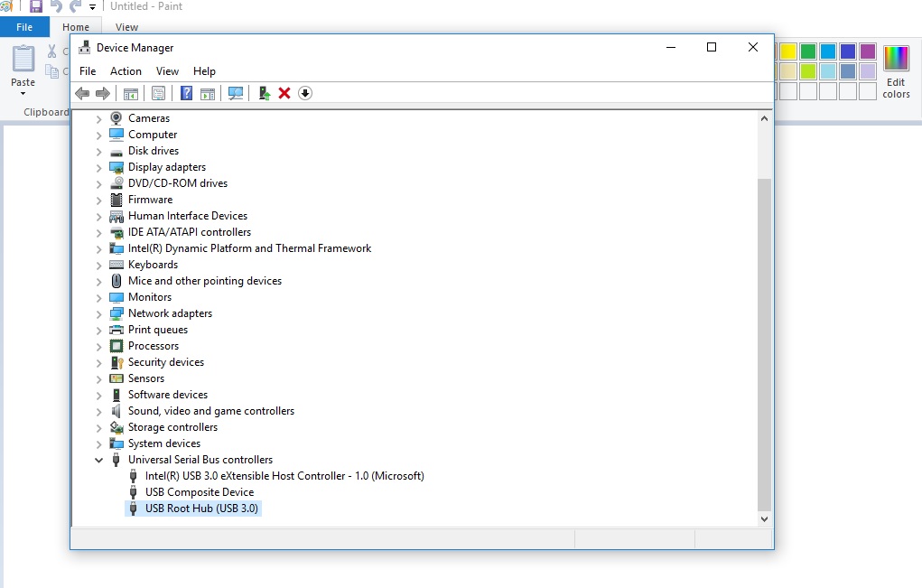This screenshot has width=922, height=588.
Task: Click the Disable device down-arrow icon
Action: [305, 93]
